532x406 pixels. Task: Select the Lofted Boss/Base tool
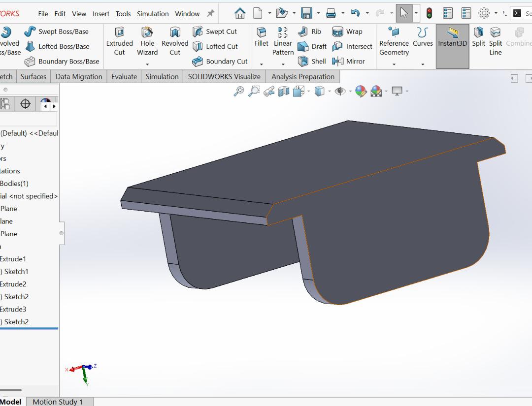[57, 46]
